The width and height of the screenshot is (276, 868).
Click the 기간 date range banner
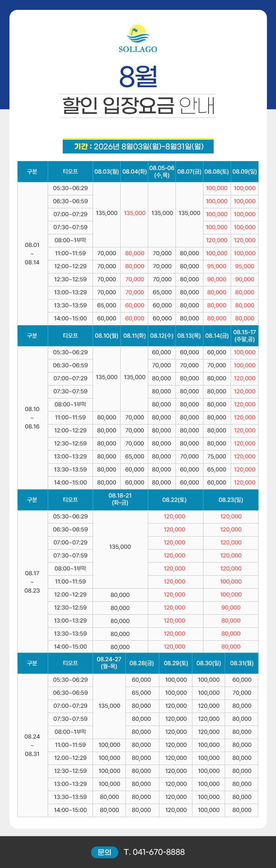[x=138, y=146]
